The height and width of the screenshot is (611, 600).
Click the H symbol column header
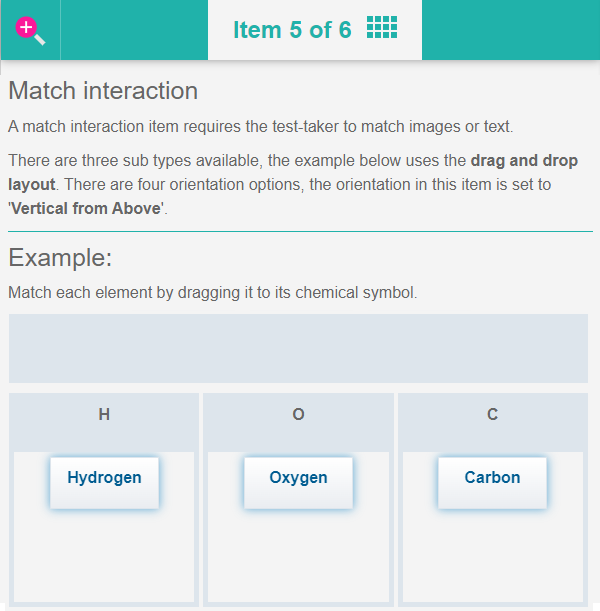pyautogui.click(x=104, y=415)
